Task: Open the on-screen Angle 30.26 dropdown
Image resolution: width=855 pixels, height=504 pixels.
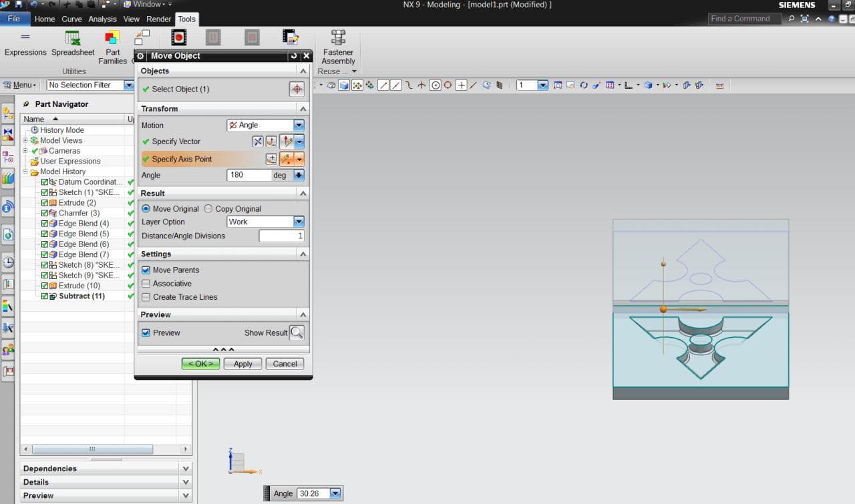Action: tap(335, 493)
